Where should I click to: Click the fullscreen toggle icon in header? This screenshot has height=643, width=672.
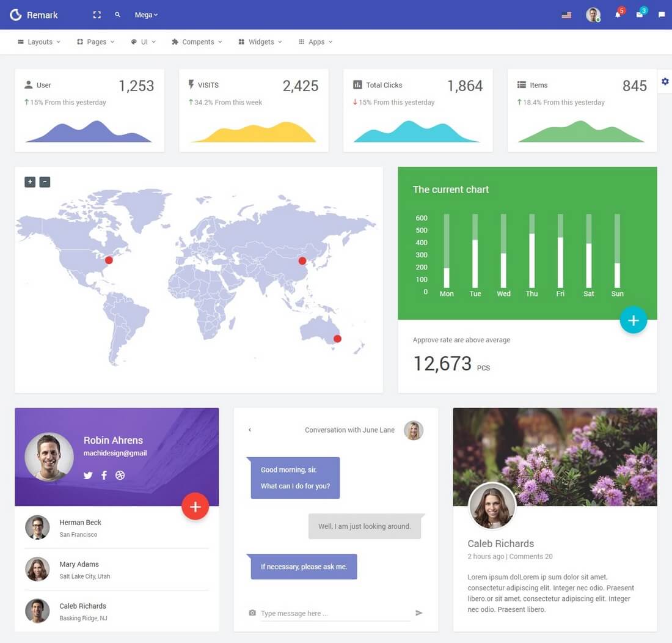(97, 15)
